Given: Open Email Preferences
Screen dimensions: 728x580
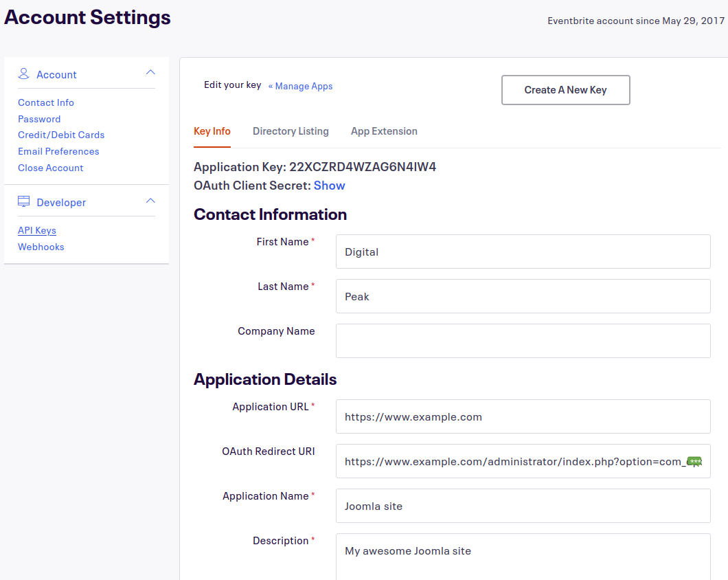Looking at the screenshot, I should click(58, 151).
